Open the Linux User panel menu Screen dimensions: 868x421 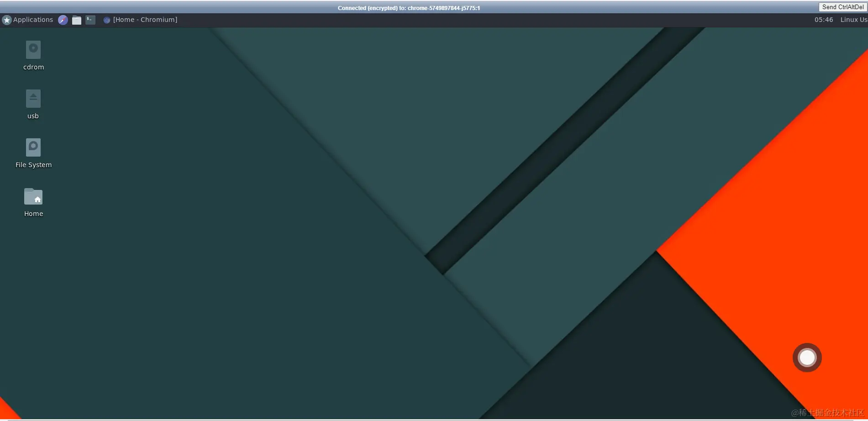click(853, 20)
